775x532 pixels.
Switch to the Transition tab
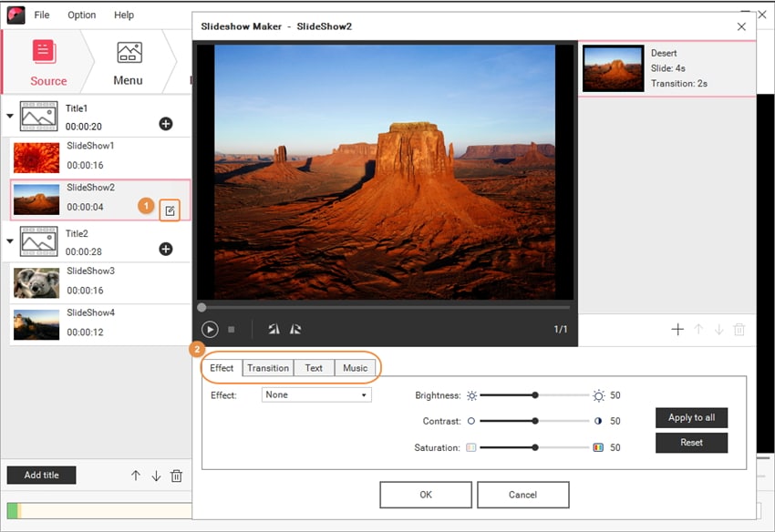tap(267, 368)
